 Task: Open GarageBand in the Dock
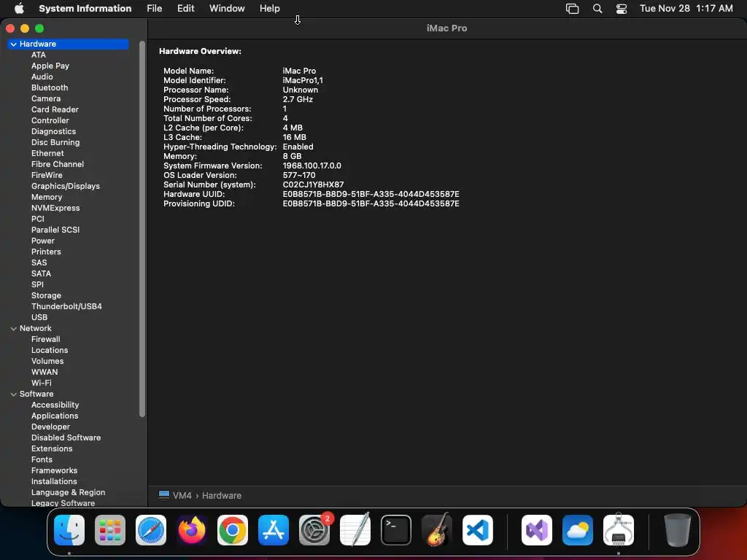point(437,530)
